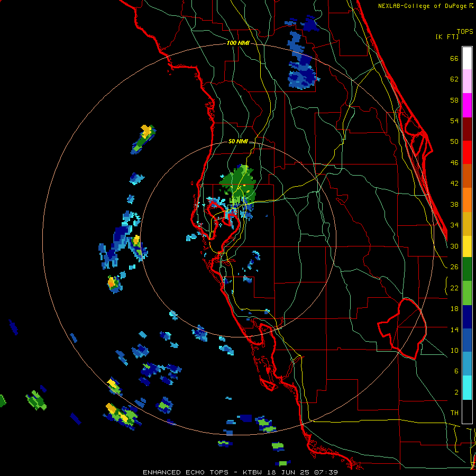
Task: Click the 46 value on the legend
Action: coord(454,163)
